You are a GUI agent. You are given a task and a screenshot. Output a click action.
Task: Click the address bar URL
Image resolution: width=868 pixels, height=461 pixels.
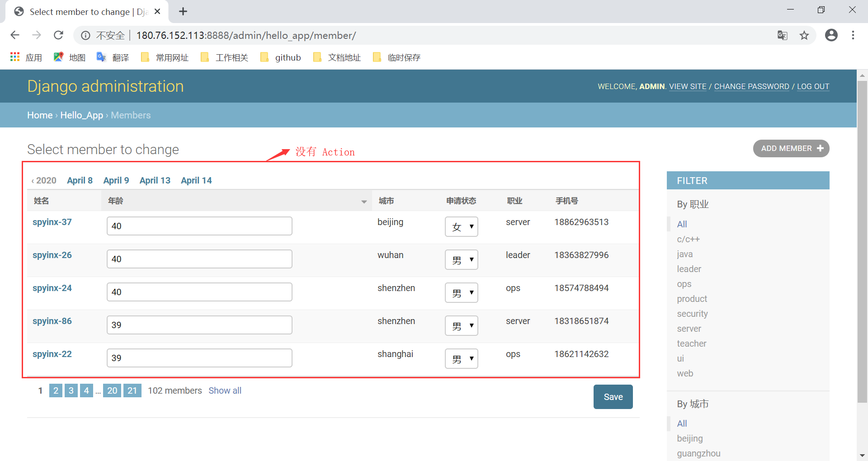tap(246, 35)
